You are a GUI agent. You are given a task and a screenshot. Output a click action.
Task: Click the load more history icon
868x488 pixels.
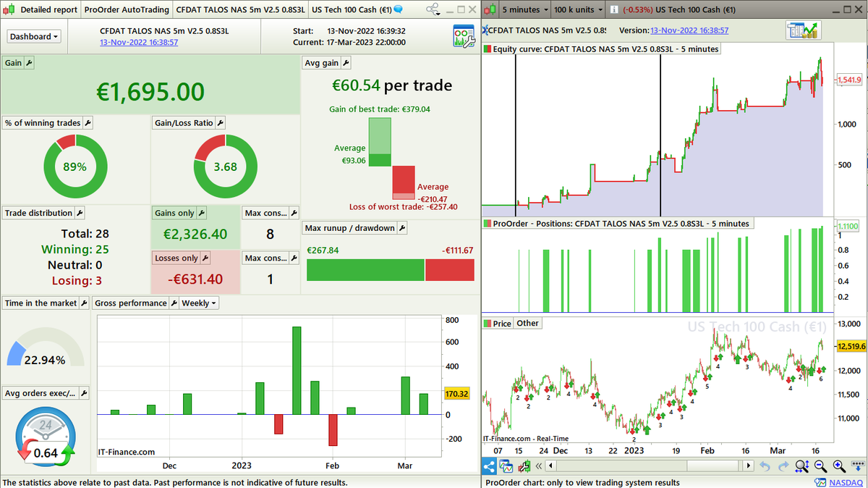[857, 466]
